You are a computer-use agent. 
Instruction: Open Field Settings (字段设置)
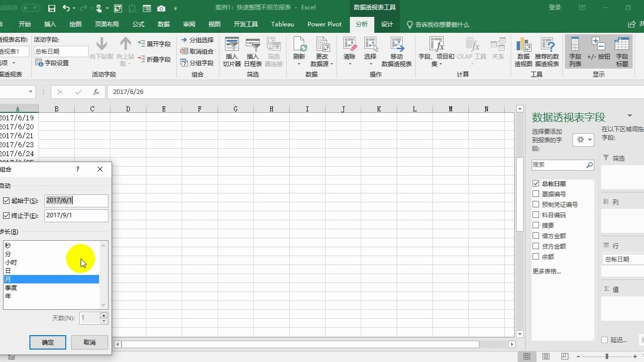[52, 63]
